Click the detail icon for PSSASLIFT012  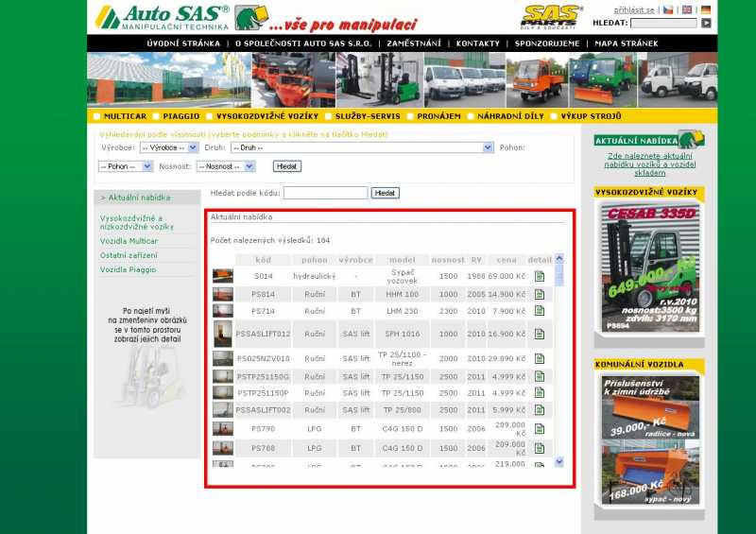539,334
